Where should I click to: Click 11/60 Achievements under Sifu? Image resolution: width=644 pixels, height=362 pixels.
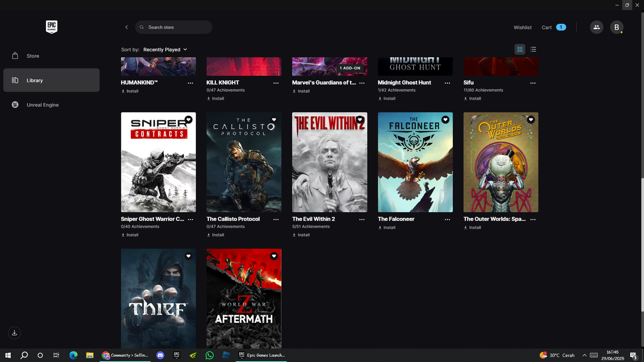(x=483, y=90)
